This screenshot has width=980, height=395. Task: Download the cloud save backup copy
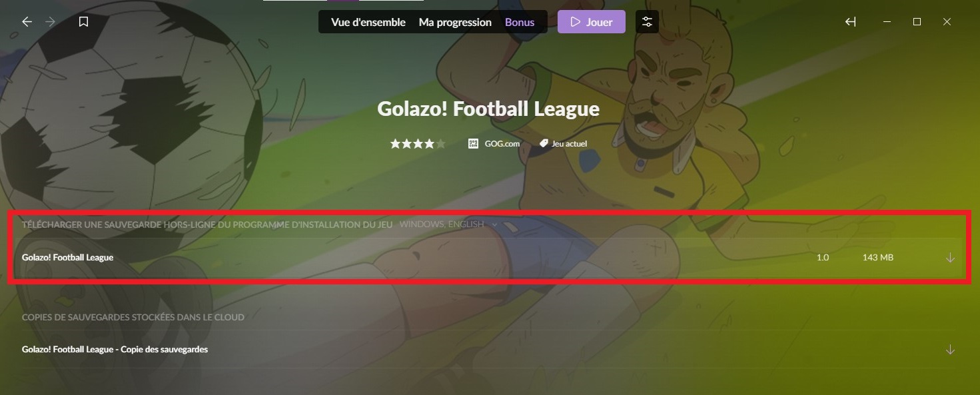click(950, 350)
